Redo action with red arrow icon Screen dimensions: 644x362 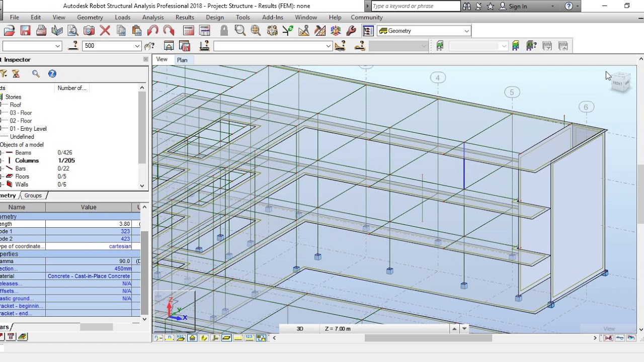(169, 31)
